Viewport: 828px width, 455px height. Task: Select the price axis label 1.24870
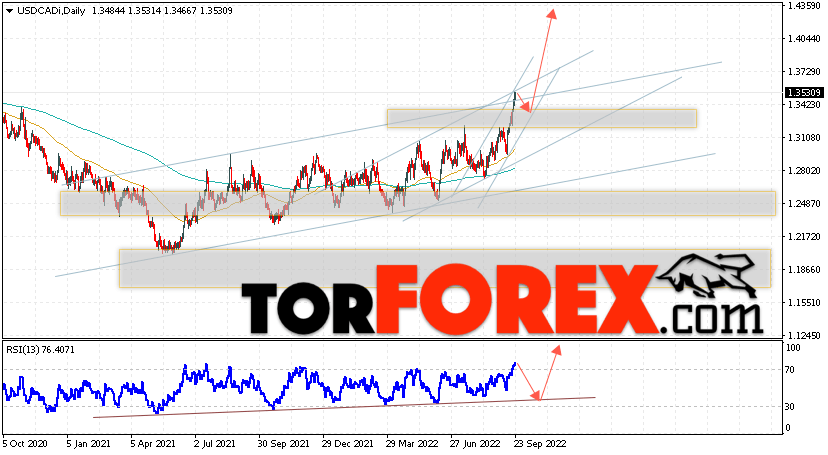click(804, 203)
